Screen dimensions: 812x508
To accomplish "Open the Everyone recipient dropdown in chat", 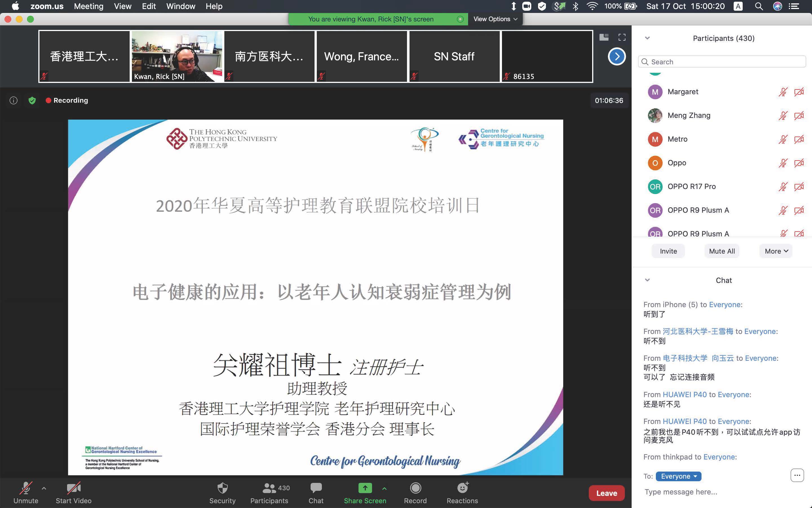I will (x=678, y=476).
